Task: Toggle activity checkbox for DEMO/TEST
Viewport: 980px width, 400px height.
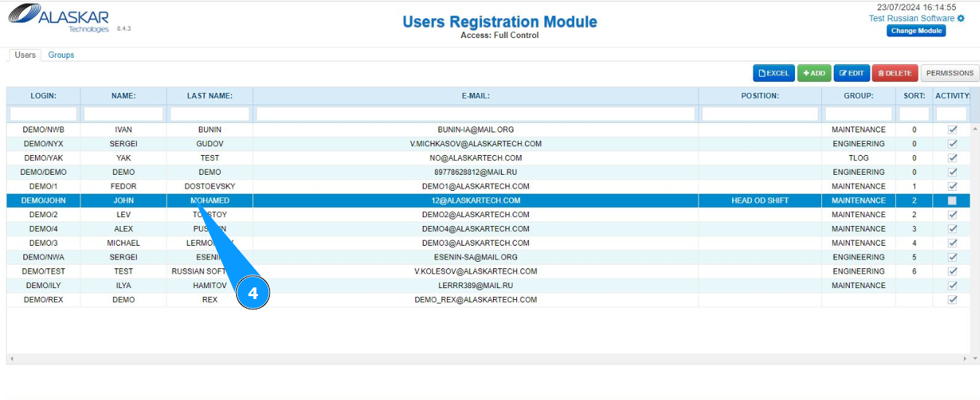Action: pos(952,271)
